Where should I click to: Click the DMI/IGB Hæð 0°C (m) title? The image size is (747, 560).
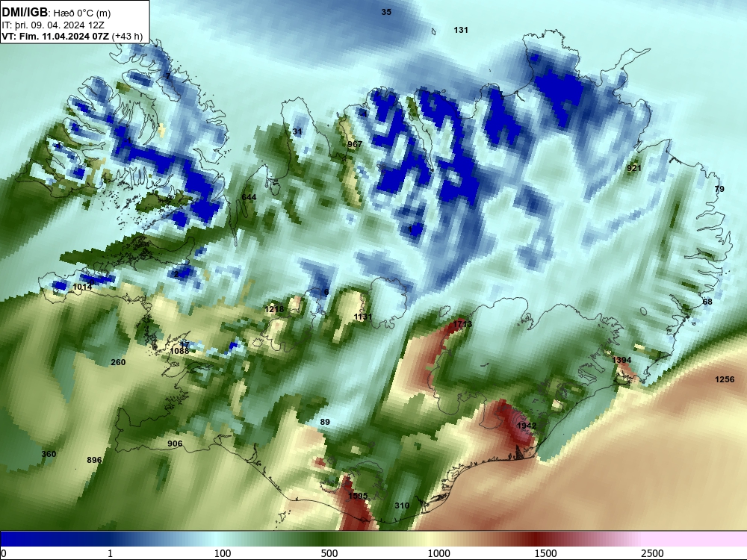56,13
